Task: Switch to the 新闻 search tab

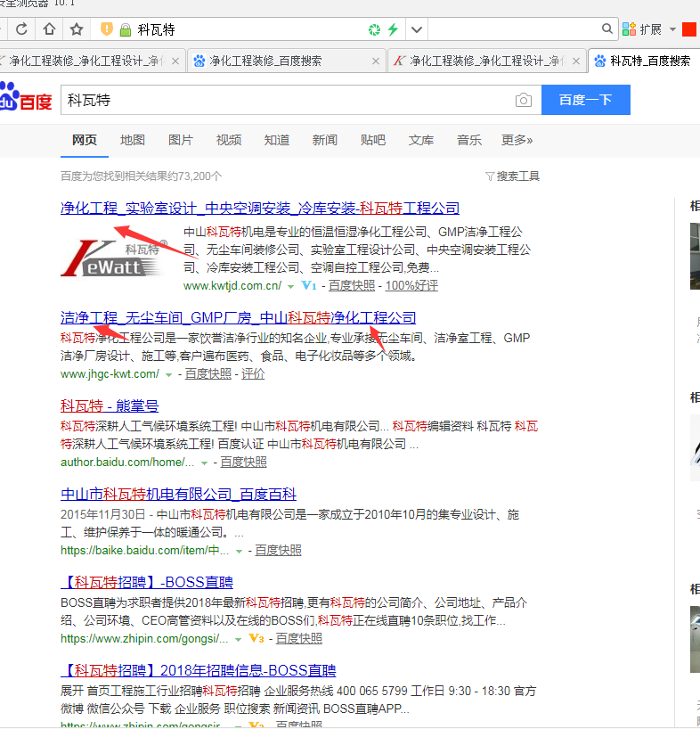Action: click(x=325, y=140)
